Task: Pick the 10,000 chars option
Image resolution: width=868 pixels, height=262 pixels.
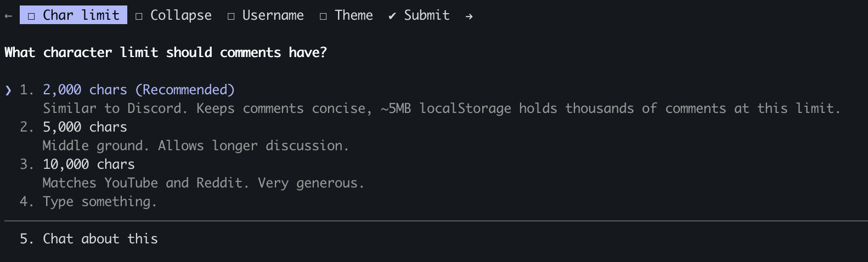Action: pos(88,164)
